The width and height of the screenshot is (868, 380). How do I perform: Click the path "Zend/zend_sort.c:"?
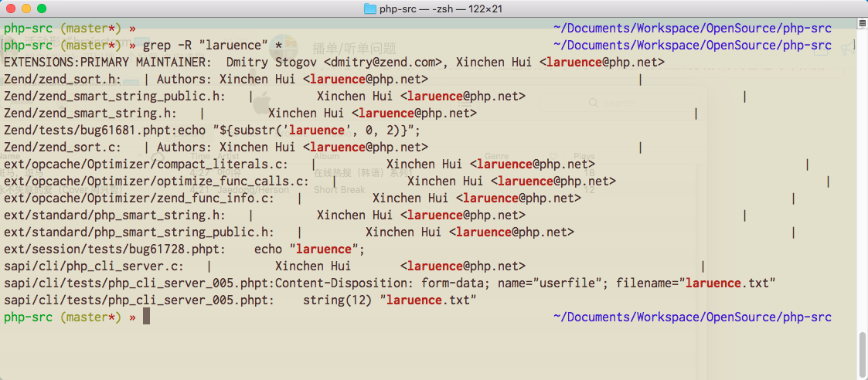point(63,147)
